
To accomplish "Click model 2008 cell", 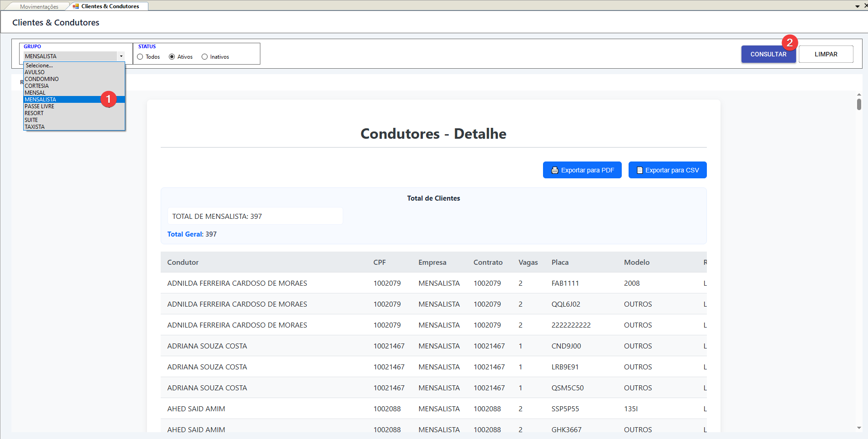I will [632, 283].
